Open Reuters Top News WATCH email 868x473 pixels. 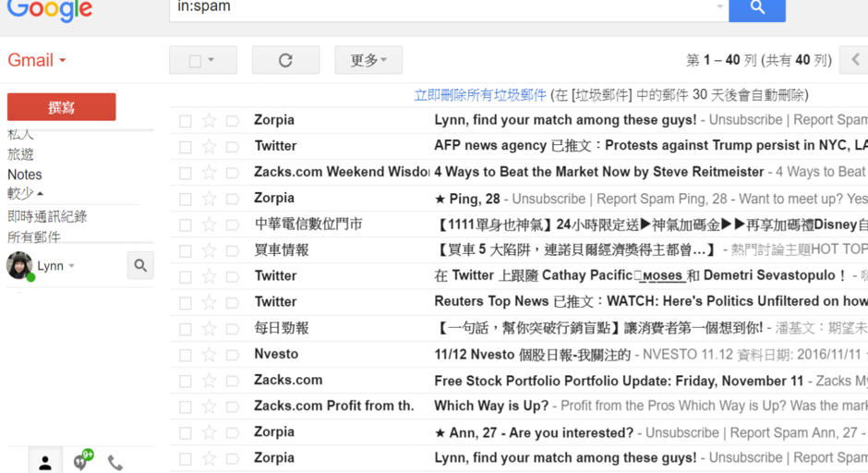tap(650, 302)
